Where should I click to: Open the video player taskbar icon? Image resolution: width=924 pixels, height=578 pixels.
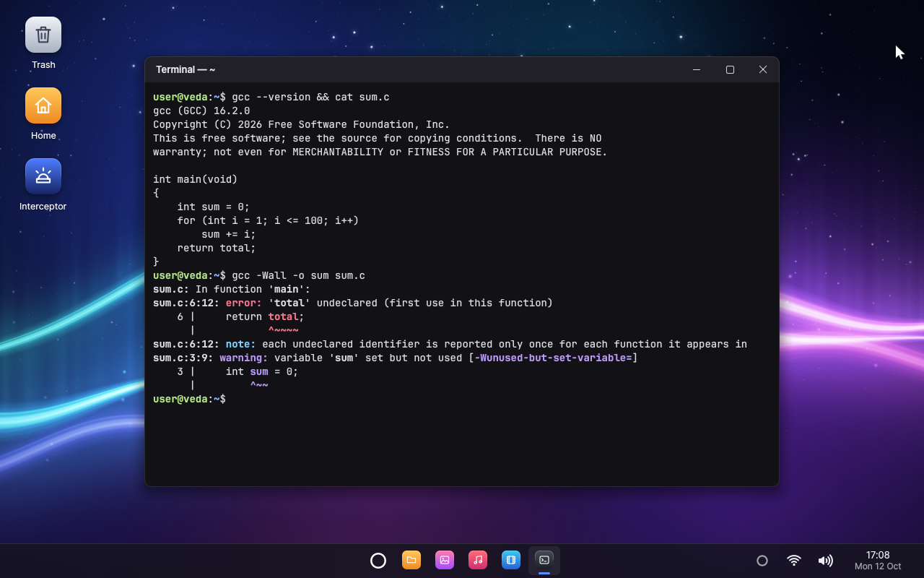(x=511, y=560)
